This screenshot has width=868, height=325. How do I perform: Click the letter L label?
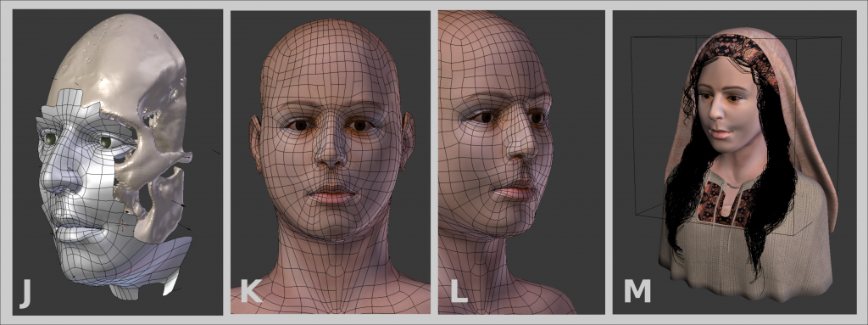(x=459, y=292)
